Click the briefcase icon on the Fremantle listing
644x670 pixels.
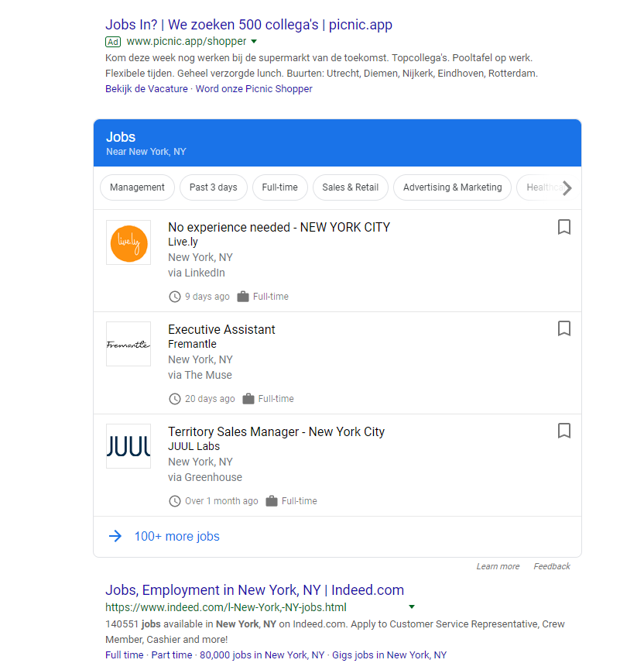(248, 399)
